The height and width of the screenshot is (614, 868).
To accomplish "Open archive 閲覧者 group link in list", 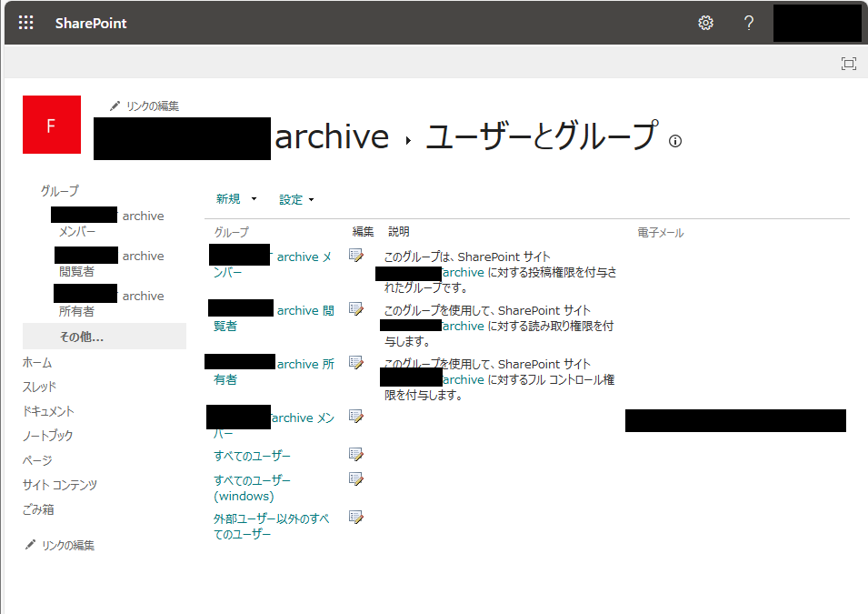I will [271, 317].
